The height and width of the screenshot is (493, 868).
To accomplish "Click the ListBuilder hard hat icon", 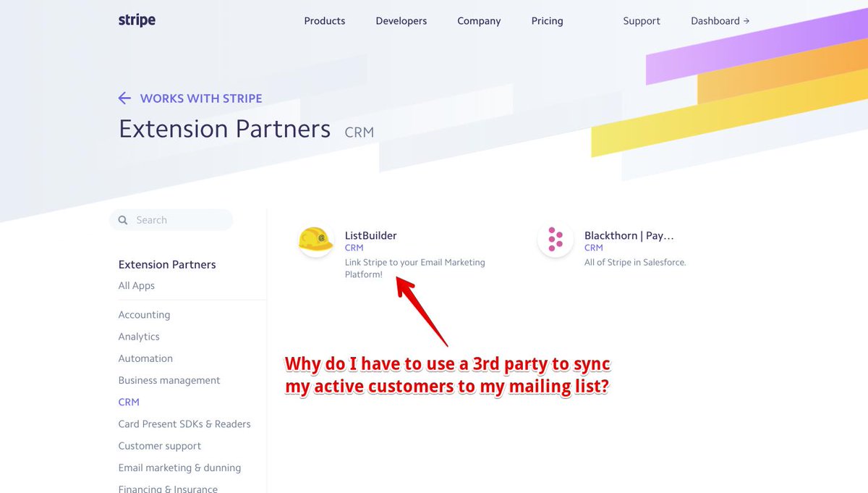I will 316,240.
